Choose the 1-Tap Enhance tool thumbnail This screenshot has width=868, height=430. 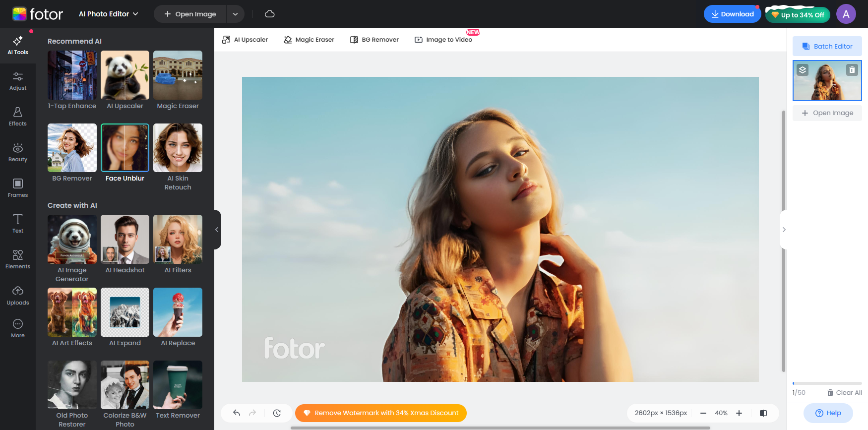(72, 75)
